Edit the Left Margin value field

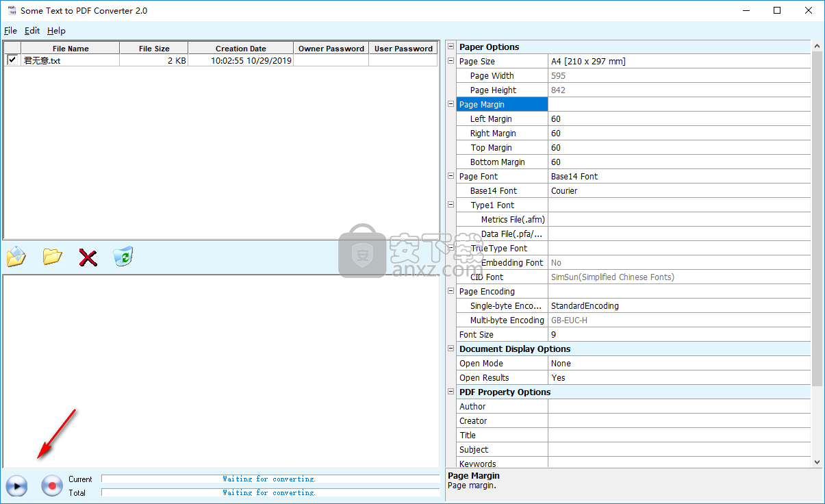tap(679, 118)
